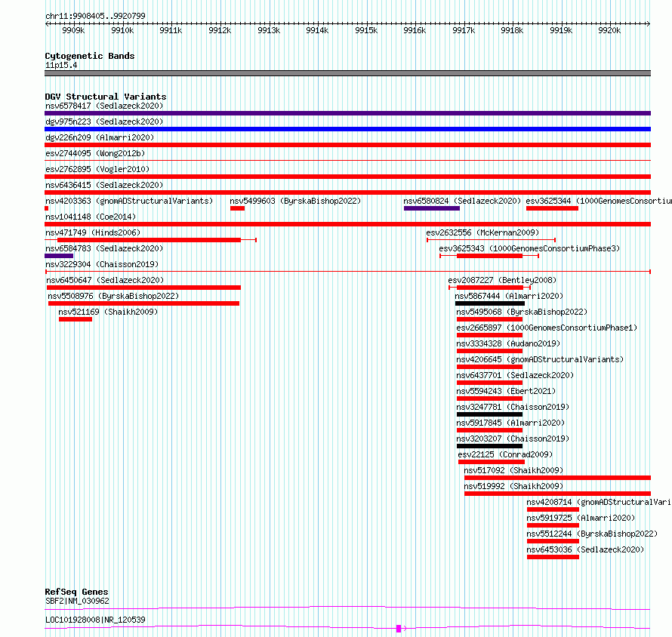Click the SBF2|NM_030962 gene label
The height and width of the screenshot is (637, 672).
tap(77, 601)
